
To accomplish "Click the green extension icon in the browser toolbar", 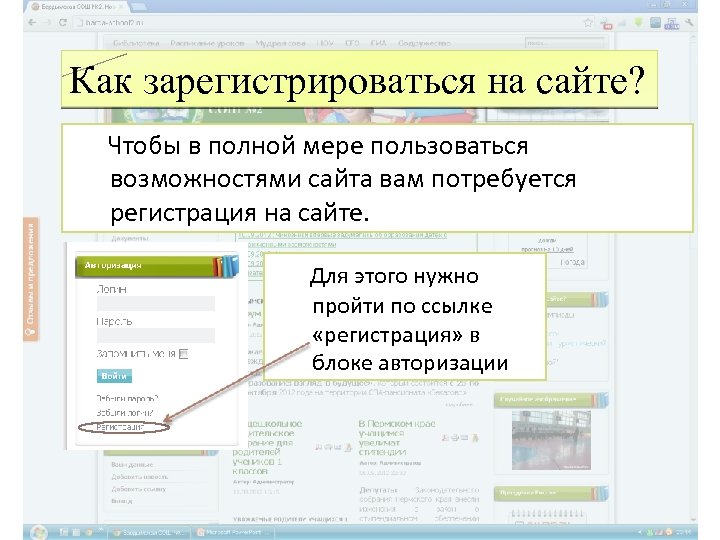I will pyautogui.click(x=639, y=22).
